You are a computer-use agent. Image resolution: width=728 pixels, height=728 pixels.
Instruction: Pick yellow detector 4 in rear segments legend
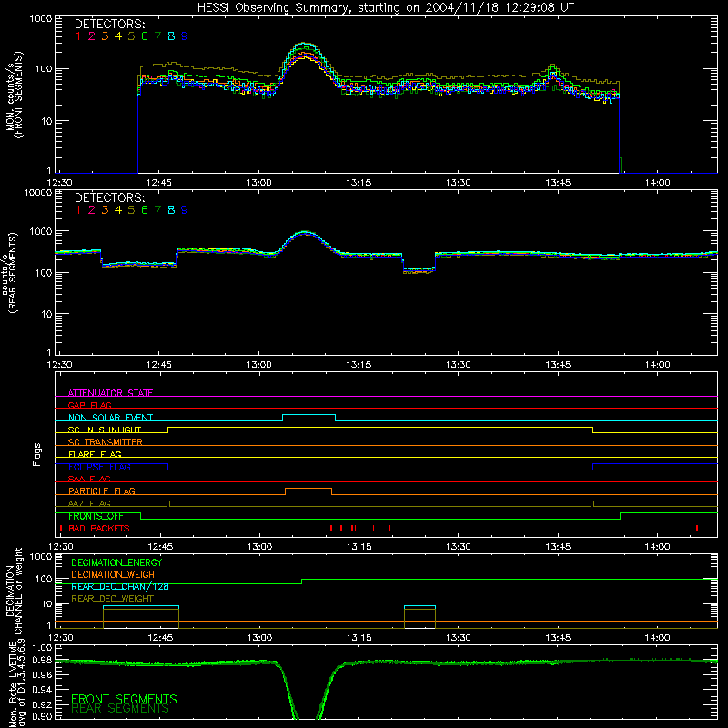click(x=118, y=210)
